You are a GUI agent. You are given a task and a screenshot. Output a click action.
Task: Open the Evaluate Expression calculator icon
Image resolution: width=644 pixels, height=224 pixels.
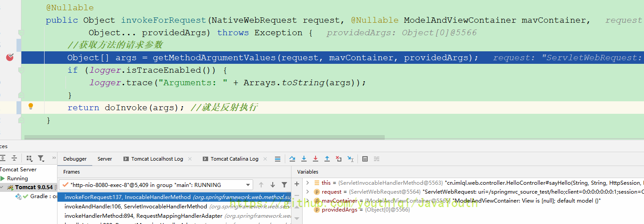pos(365,159)
